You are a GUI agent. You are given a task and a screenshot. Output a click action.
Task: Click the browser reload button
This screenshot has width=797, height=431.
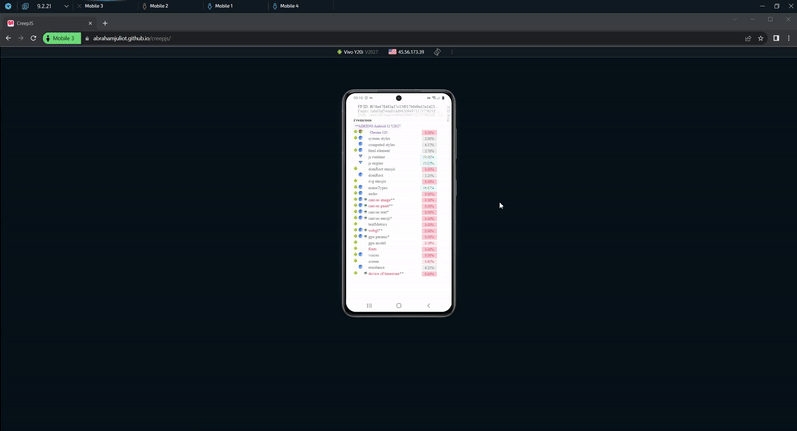coord(33,38)
